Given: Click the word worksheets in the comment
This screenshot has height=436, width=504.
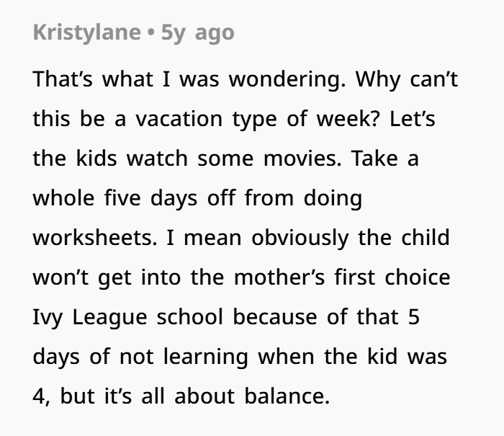Looking at the screenshot, I should [x=95, y=238].
